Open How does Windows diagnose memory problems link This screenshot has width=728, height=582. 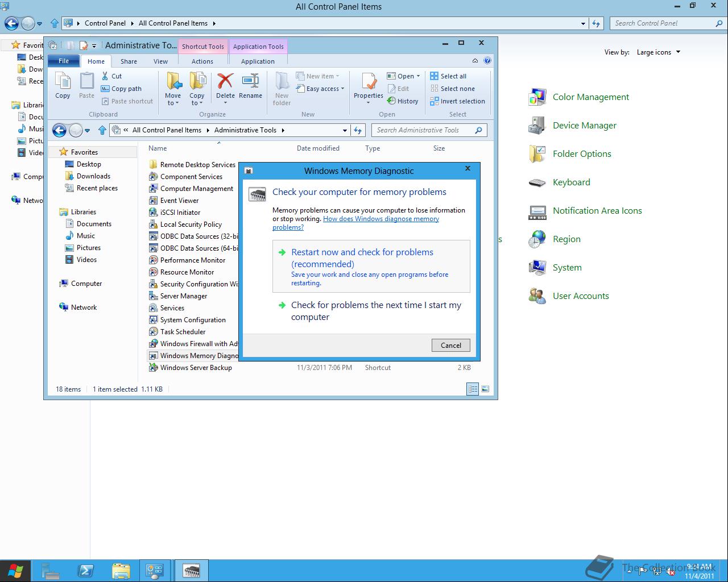pyautogui.click(x=355, y=223)
